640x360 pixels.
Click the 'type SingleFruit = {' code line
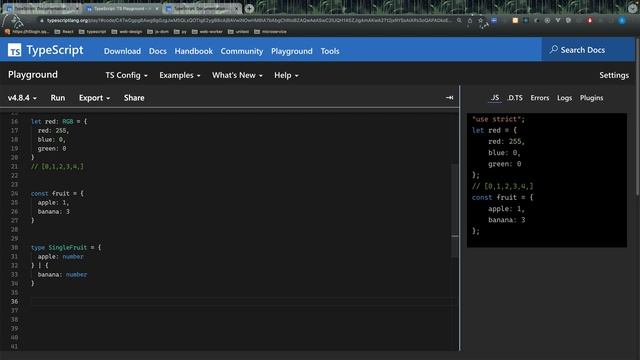66,247
